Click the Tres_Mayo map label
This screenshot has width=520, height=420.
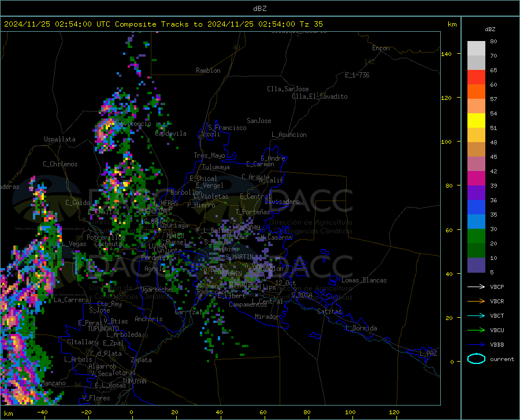(x=209, y=155)
